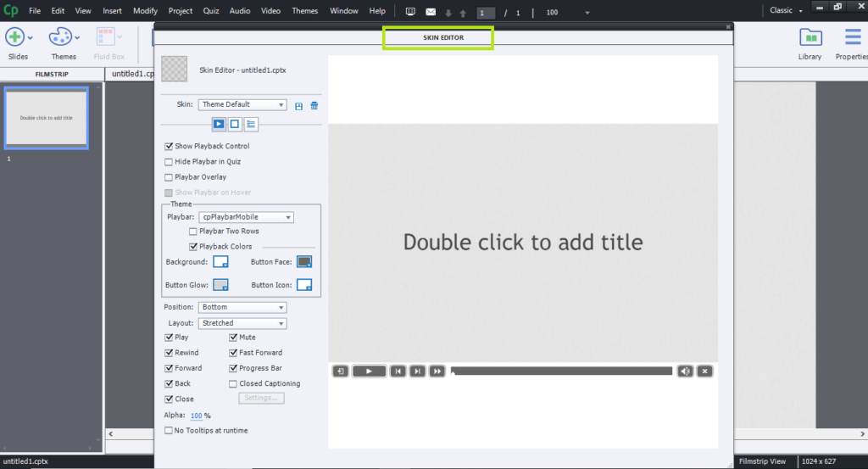
Task: Expand the Themes dropdown arrow
Action: click(x=77, y=37)
